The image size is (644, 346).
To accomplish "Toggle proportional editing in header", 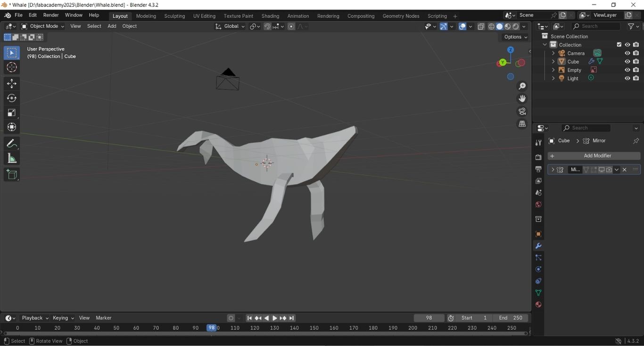I will (x=291, y=26).
